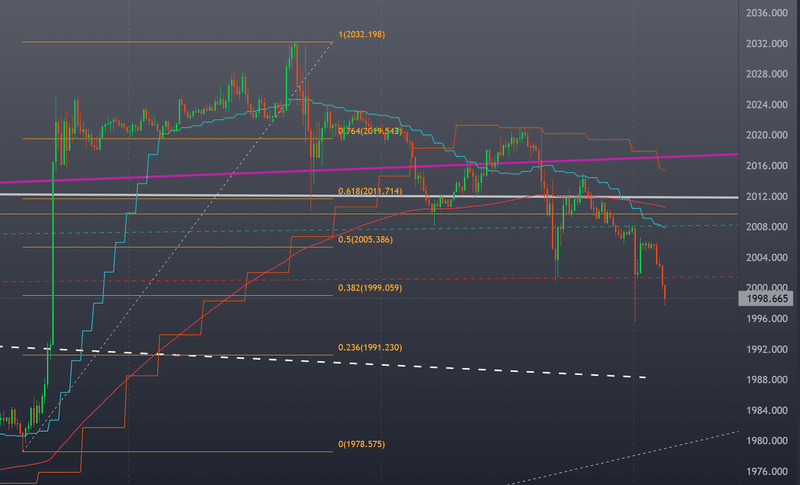800x485 pixels.
Task: Click the 1988.000 price axis label
Action: (x=766, y=380)
